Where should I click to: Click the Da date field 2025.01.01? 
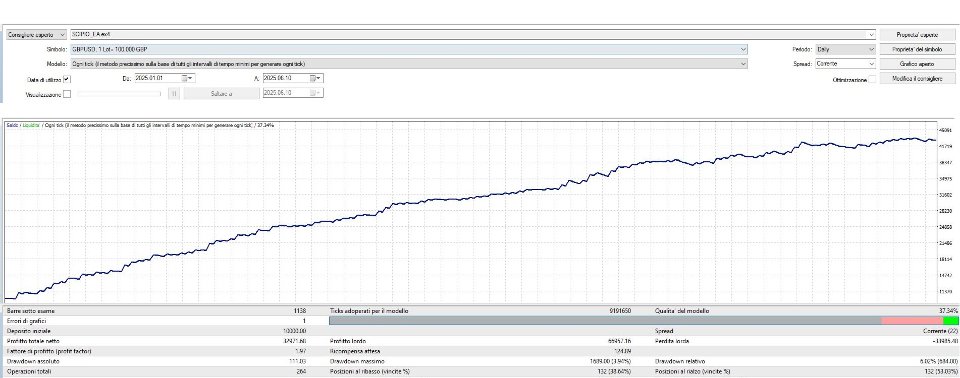click(x=157, y=78)
